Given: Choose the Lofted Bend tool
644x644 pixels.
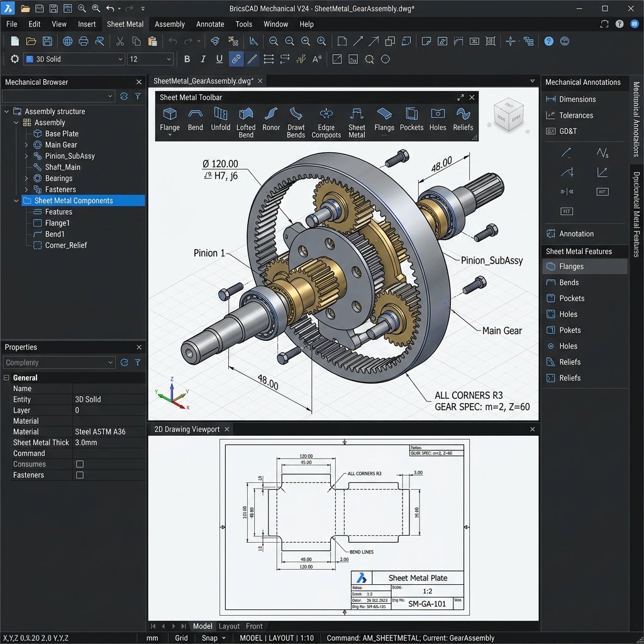Looking at the screenshot, I should (246, 123).
